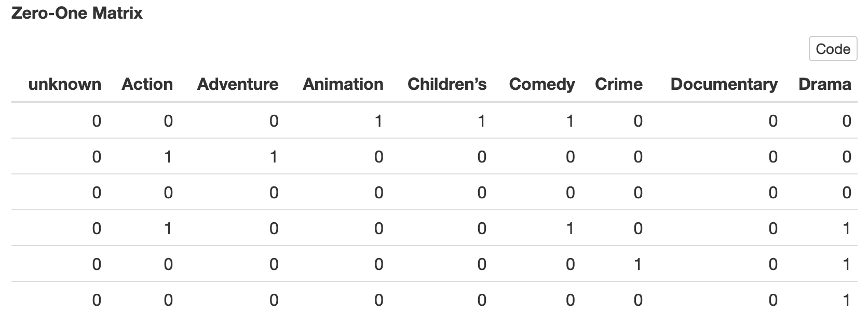Click the Children's value in first row

(482, 121)
